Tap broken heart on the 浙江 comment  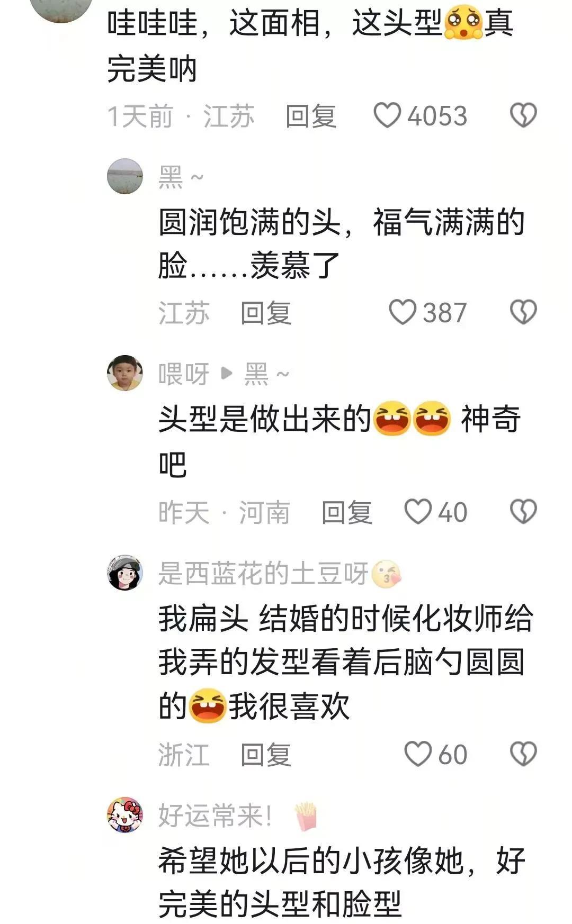tap(523, 754)
